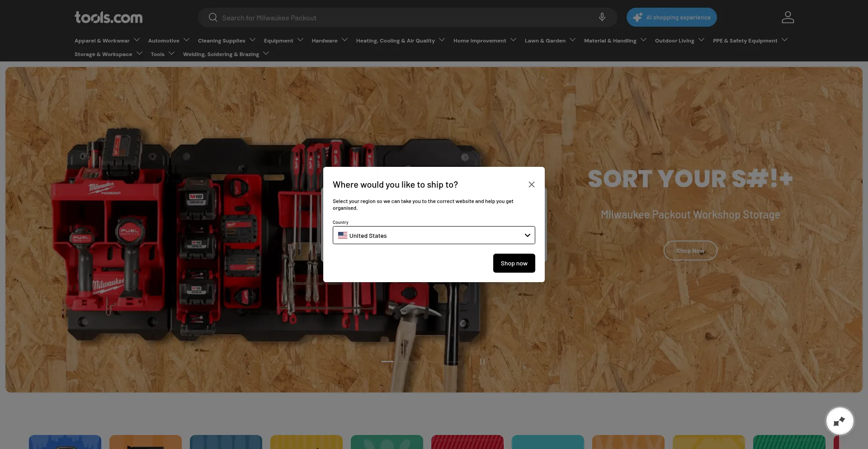Viewport: 868px width, 449px height.
Task: Pause the hero banner carousel
Action: click(482, 362)
